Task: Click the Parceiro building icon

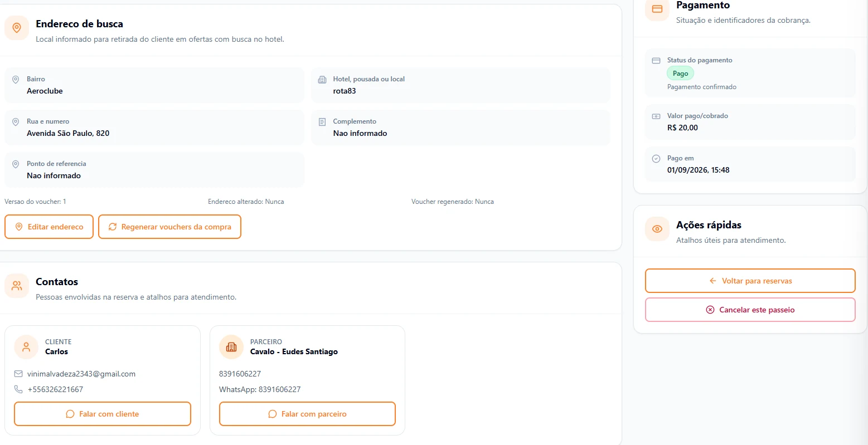Action: tap(231, 347)
